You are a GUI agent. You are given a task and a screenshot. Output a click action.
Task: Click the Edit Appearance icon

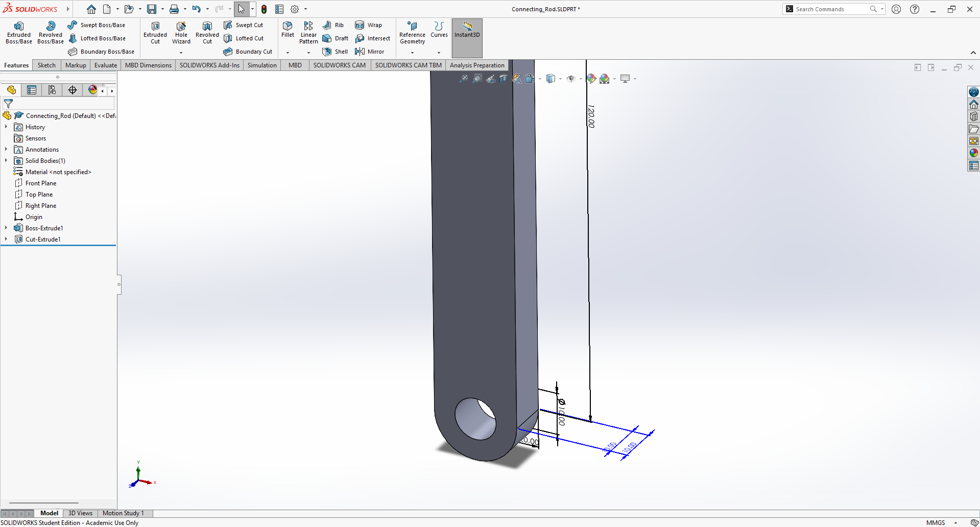(x=591, y=79)
